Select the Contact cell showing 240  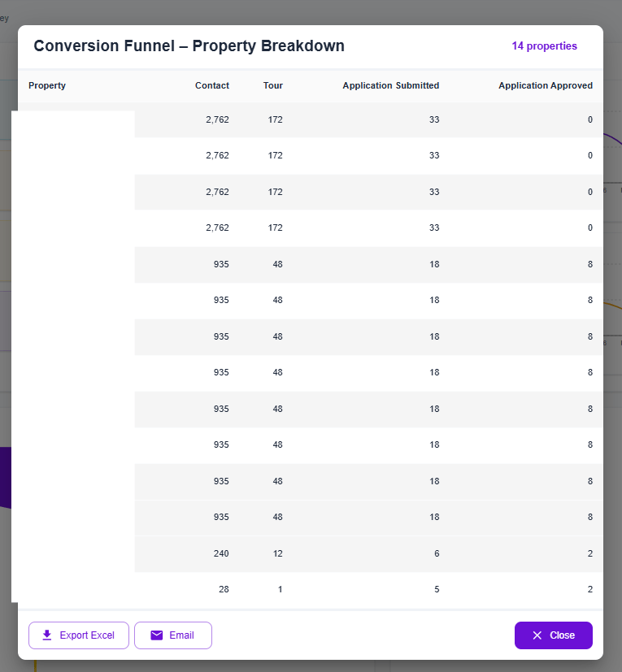click(218, 553)
